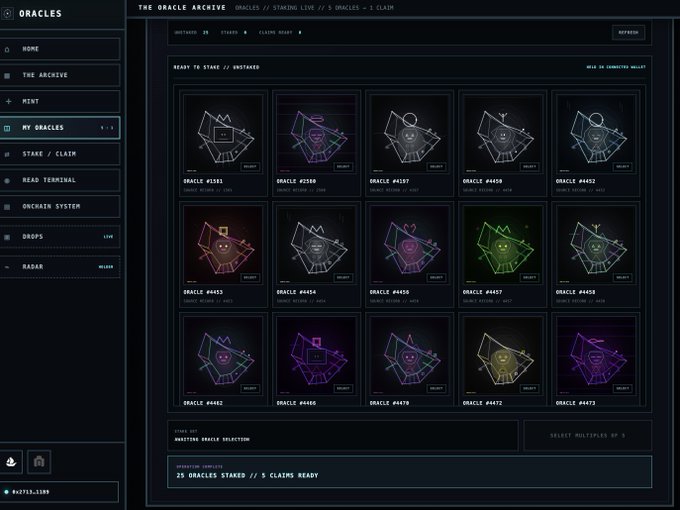This screenshot has height=510, width=680.
Task: Click the Live badge beside Drops
Action: pyautogui.click(x=108, y=237)
